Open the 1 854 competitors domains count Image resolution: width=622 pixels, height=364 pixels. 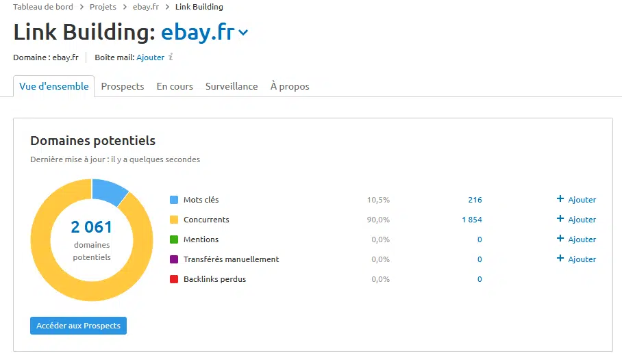pos(472,220)
